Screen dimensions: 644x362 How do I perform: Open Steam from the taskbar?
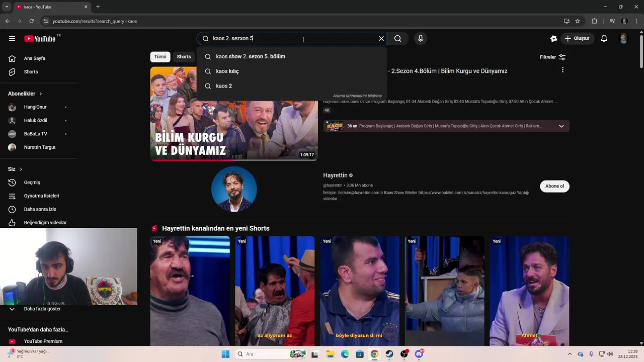coord(389,354)
